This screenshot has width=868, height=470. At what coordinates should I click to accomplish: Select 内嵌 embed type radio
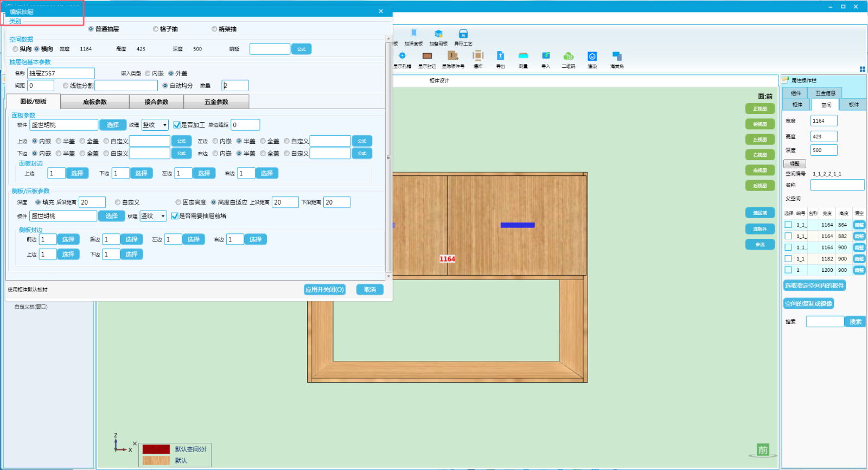pyautogui.click(x=148, y=73)
